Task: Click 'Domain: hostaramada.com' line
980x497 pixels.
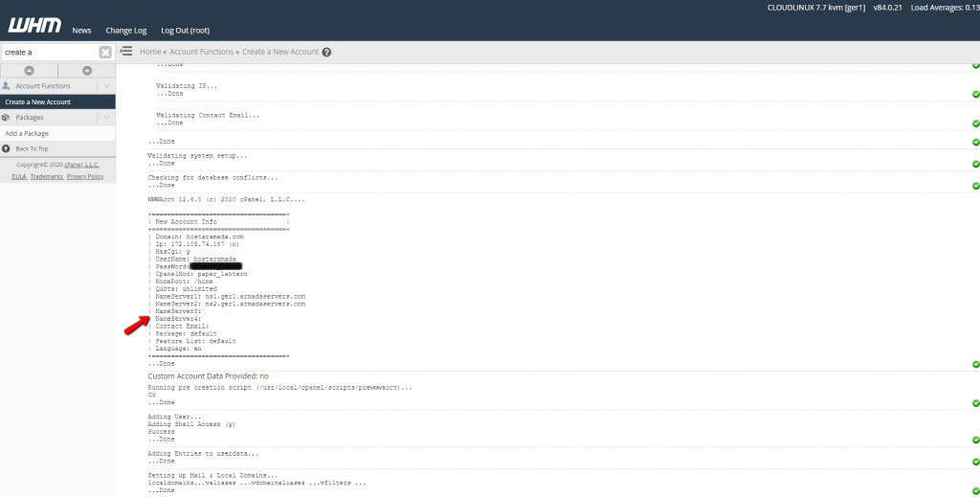Action: [199, 237]
